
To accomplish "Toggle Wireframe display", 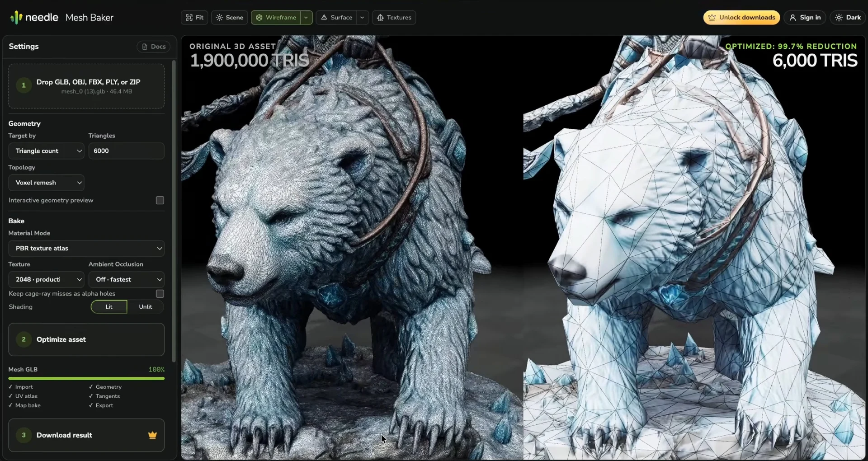I will (276, 18).
